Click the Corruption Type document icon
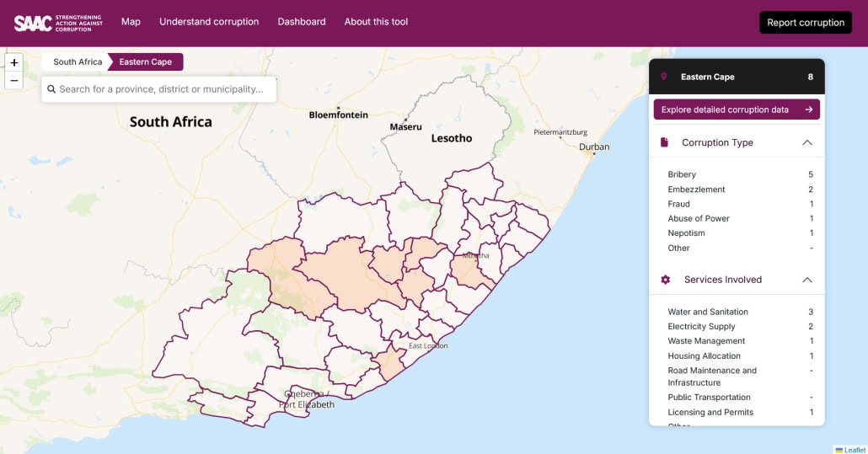 pos(665,142)
